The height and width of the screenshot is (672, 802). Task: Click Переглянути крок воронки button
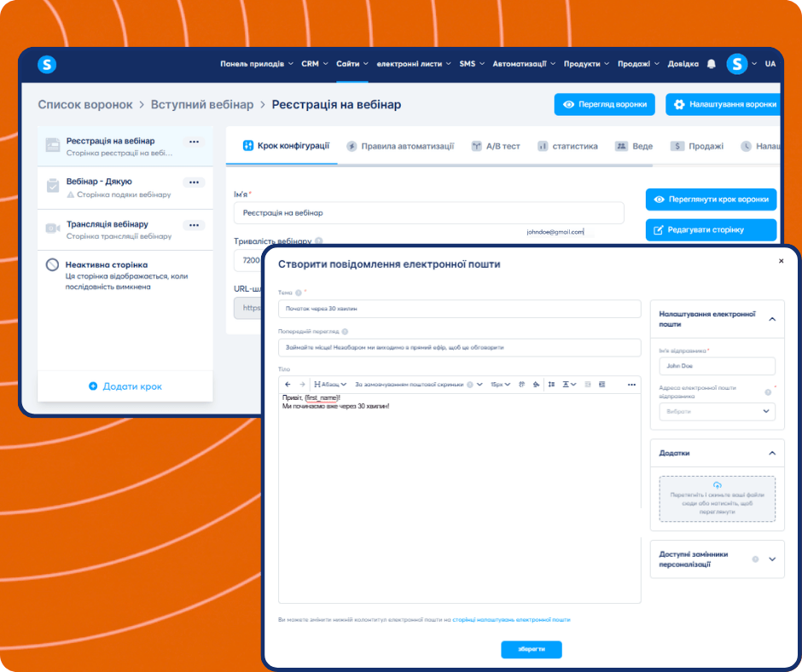[711, 200]
